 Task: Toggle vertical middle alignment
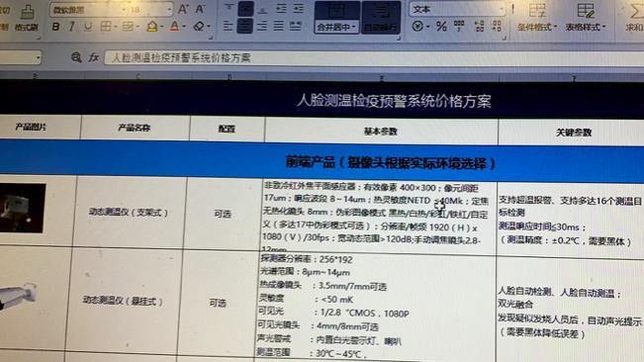(245, 9)
